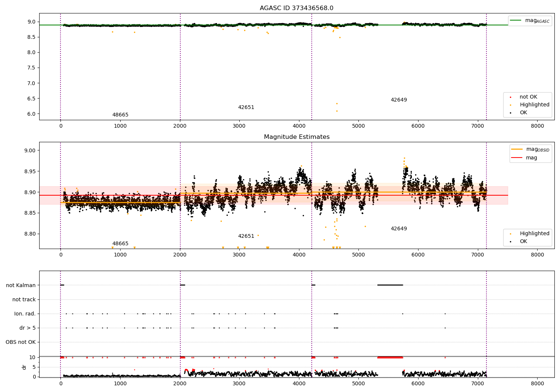
Task: Click the 'OBS not OK' axis label
Action: coord(21,342)
